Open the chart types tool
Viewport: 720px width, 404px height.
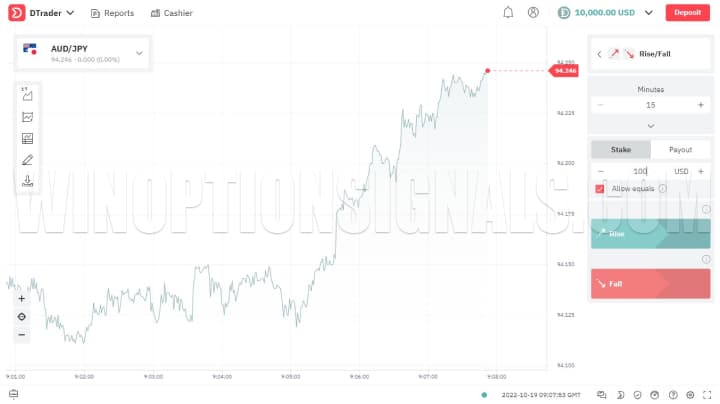point(28,96)
